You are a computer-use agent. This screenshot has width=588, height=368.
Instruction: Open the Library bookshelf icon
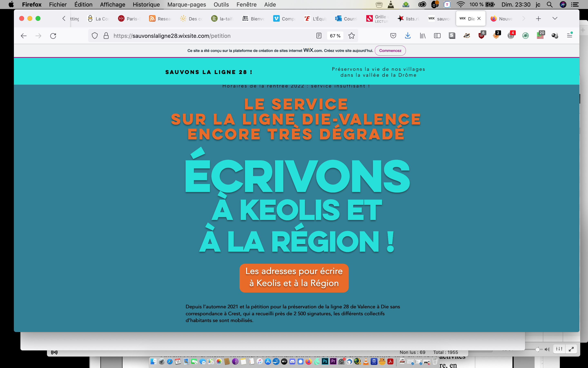[423, 36]
